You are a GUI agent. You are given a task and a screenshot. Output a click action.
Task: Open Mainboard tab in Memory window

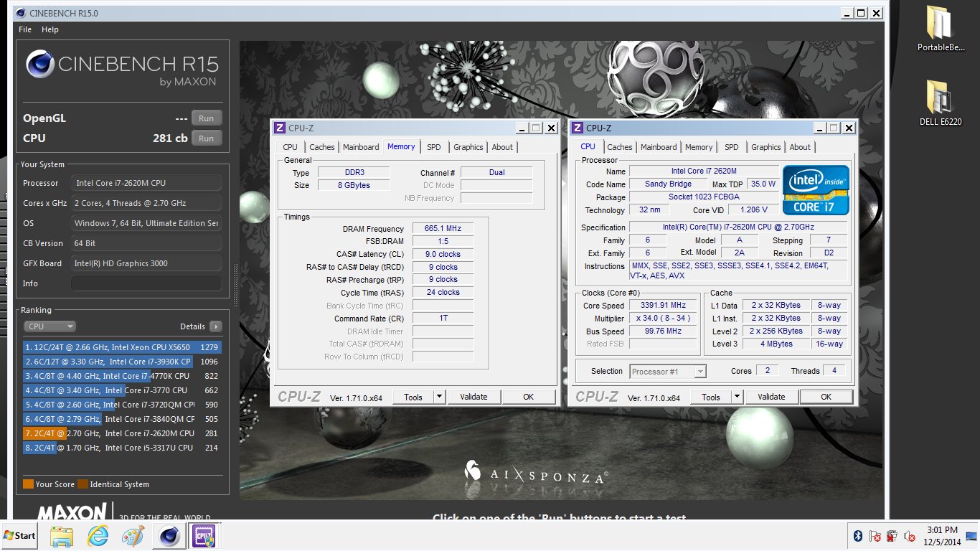(361, 147)
